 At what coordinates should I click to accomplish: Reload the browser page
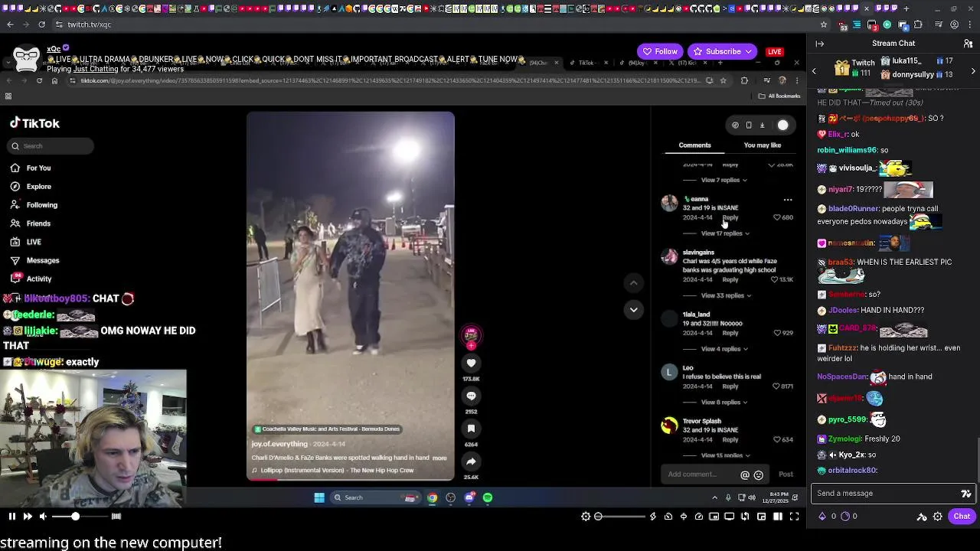pos(41,24)
